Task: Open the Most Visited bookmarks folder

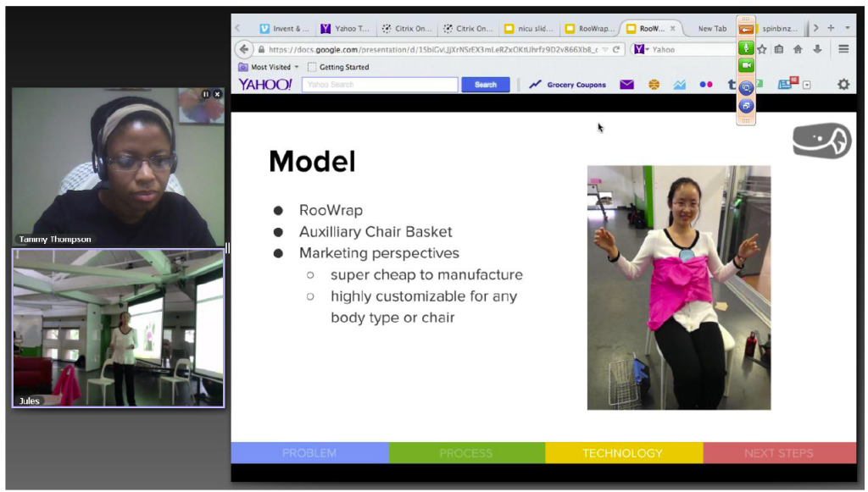Action: (269, 67)
